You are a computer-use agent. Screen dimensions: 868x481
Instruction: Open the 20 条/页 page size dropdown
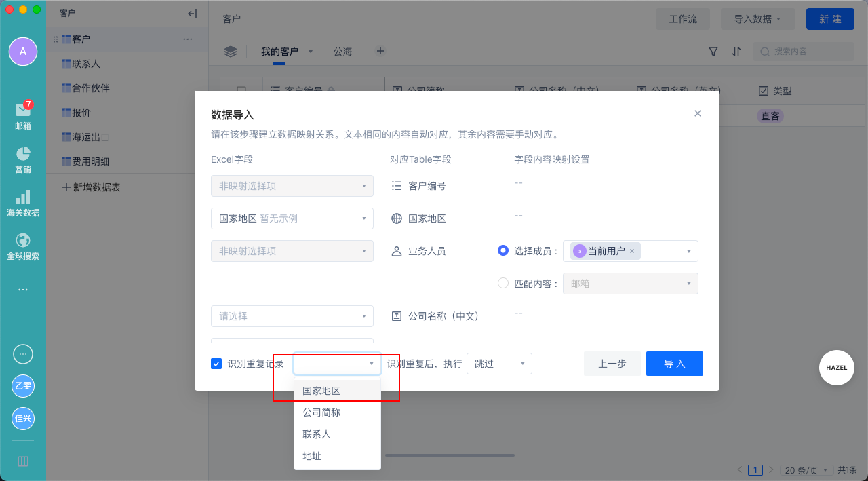(807, 469)
